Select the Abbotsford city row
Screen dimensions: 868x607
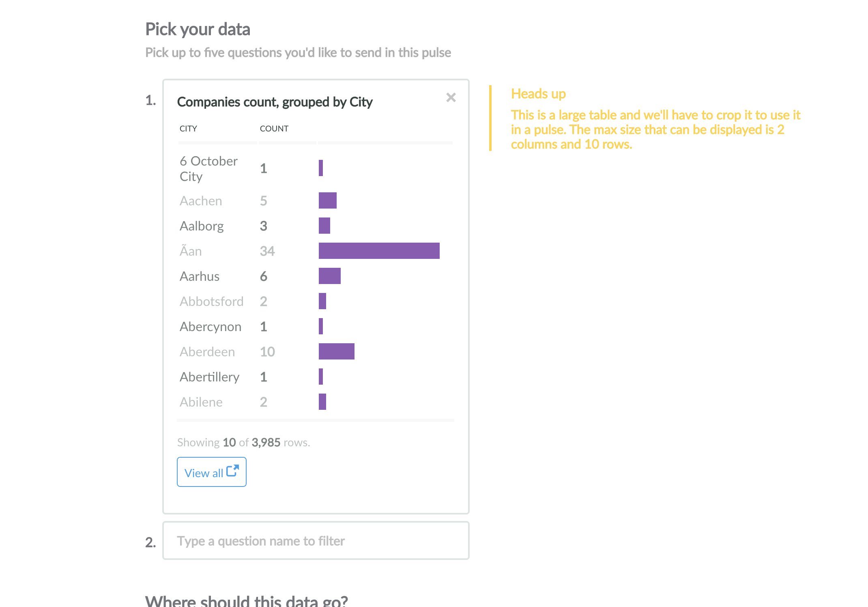211,301
